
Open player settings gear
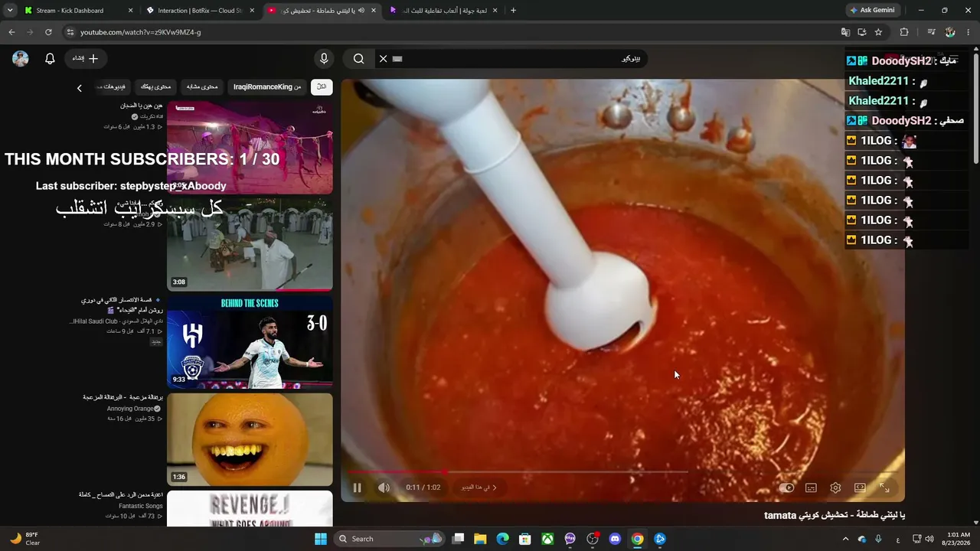coord(835,487)
